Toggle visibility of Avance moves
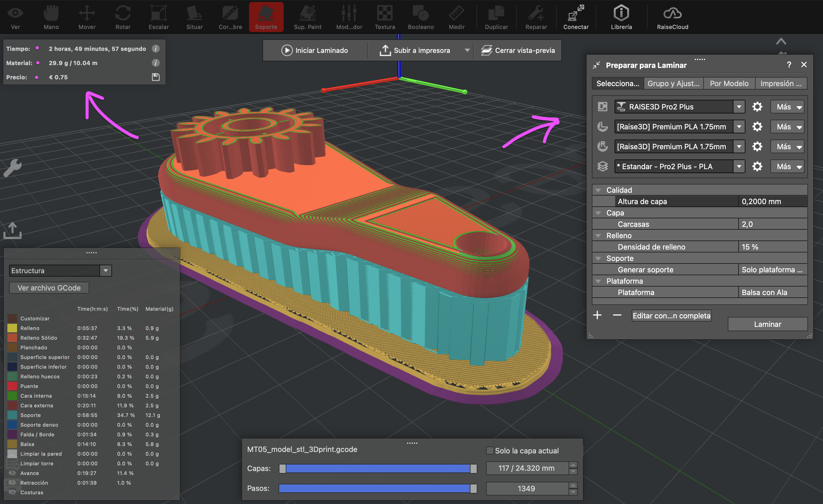823x504 pixels. [12, 473]
